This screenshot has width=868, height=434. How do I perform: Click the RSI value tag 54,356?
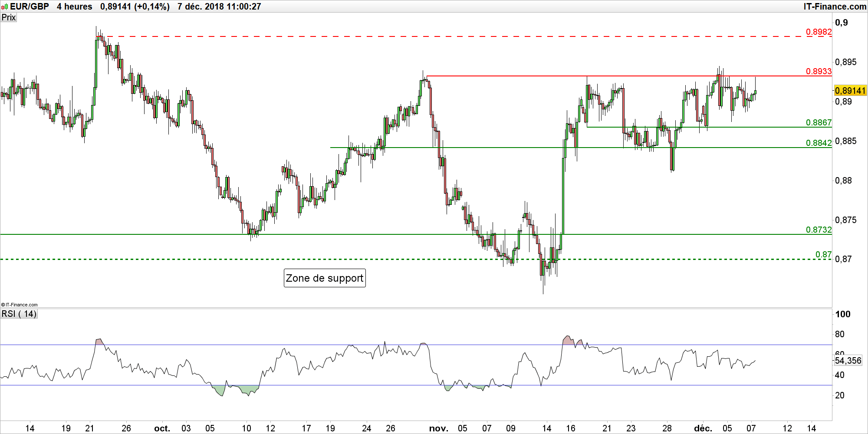pos(848,361)
